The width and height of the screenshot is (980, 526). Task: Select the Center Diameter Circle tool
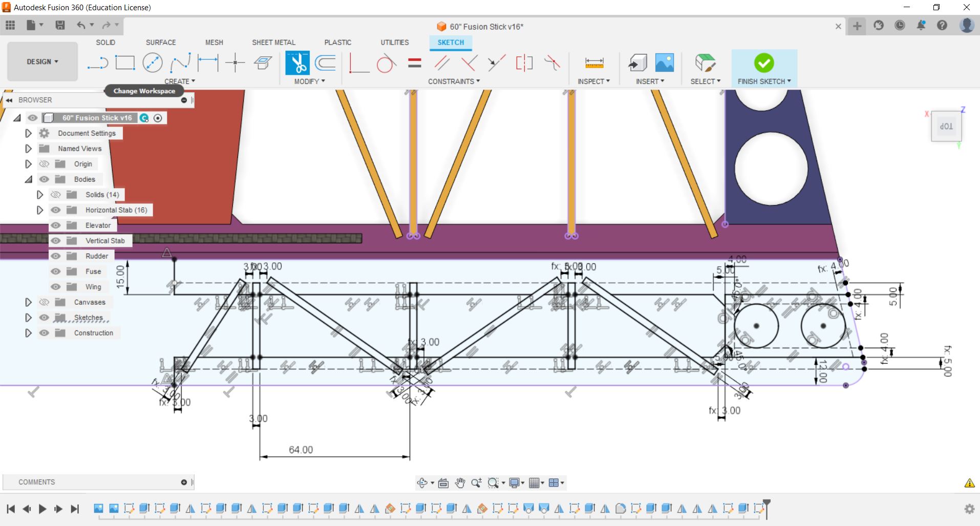pyautogui.click(x=152, y=63)
